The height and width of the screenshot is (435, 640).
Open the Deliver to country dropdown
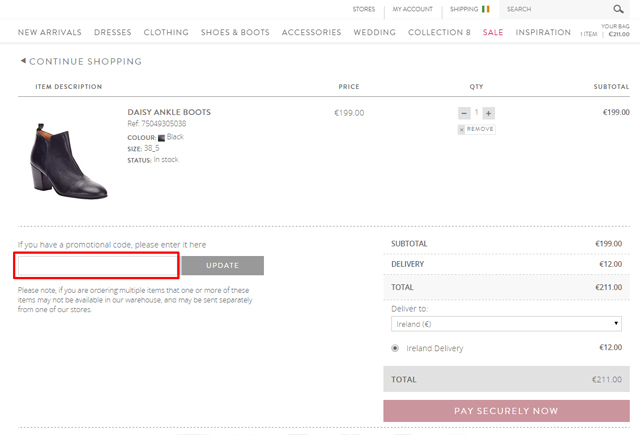pyautogui.click(x=507, y=324)
